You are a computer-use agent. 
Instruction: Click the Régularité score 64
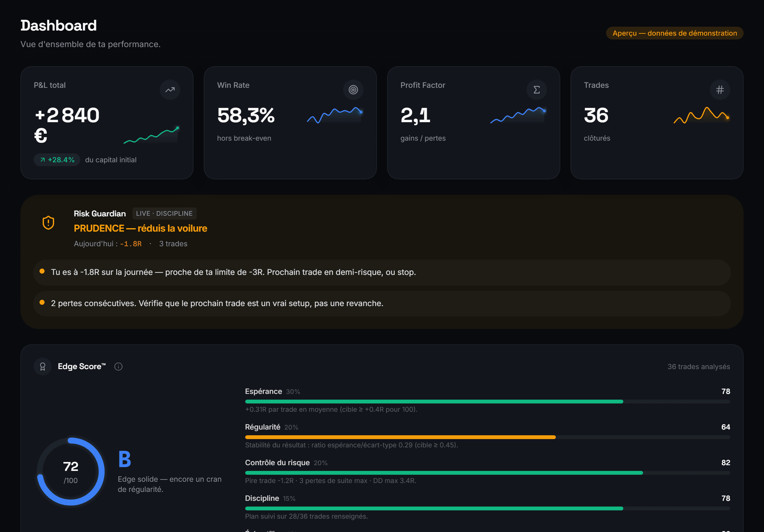click(x=726, y=427)
